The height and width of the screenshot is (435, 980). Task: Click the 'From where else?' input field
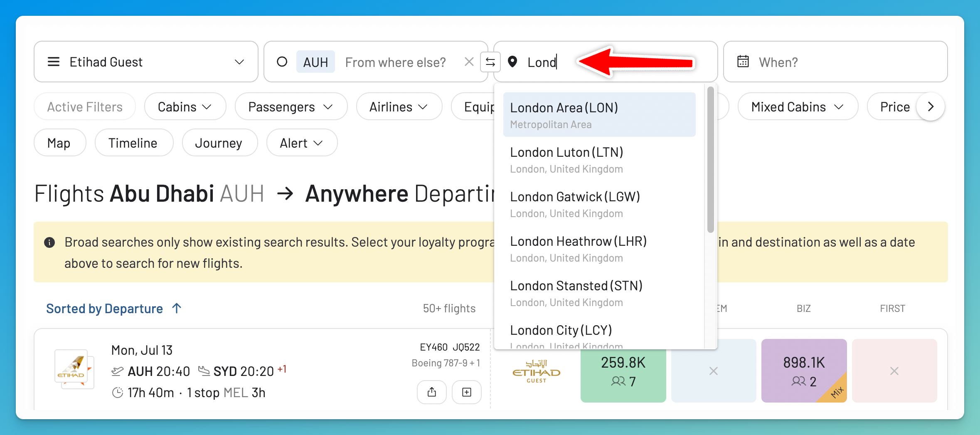(395, 62)
